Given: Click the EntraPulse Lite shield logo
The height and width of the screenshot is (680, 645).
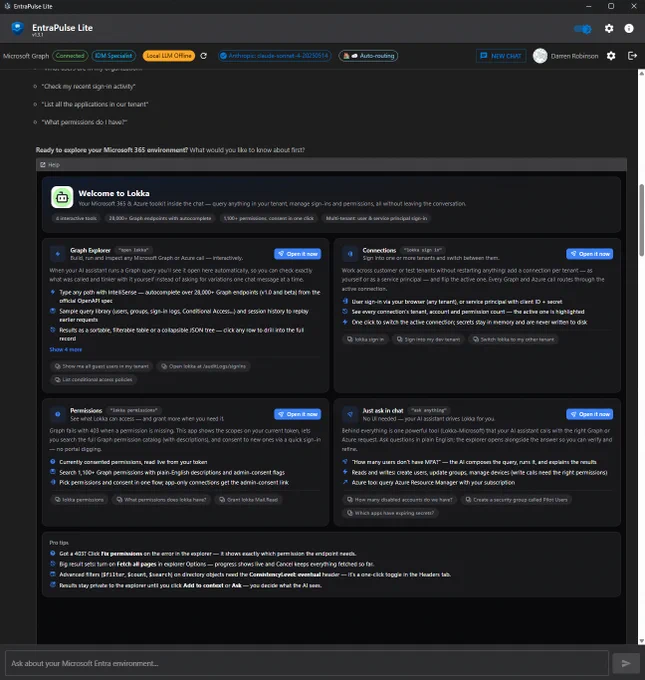Looking at the screenshot, I should pos(17,28).
